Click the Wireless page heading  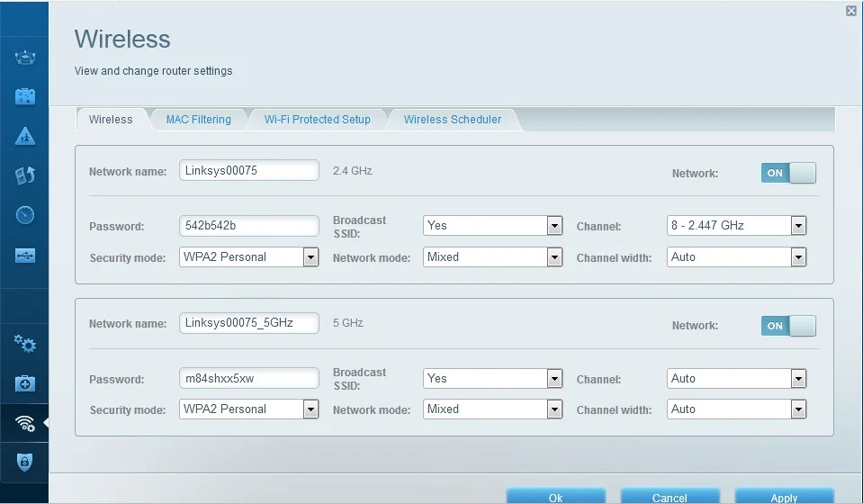click(x=122, y=39)
